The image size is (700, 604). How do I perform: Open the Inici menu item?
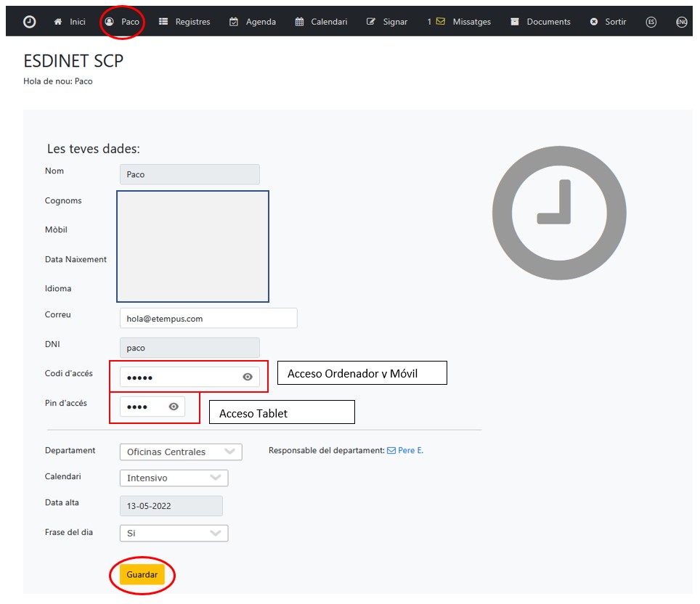(x=77, y=22)
